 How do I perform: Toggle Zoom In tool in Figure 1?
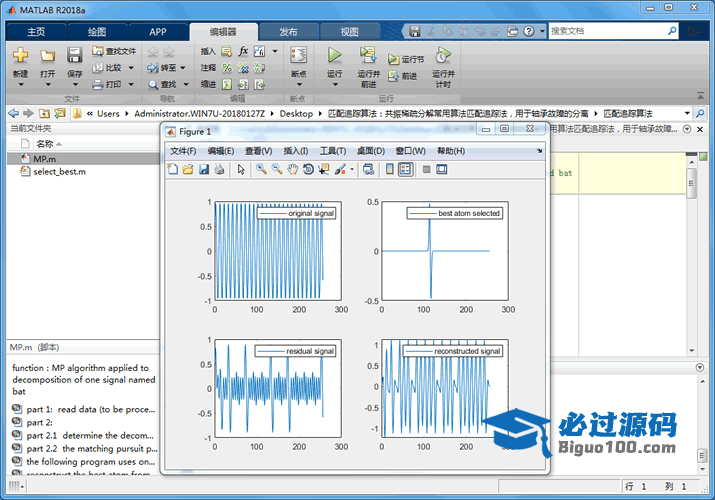[x=261, y=170]
